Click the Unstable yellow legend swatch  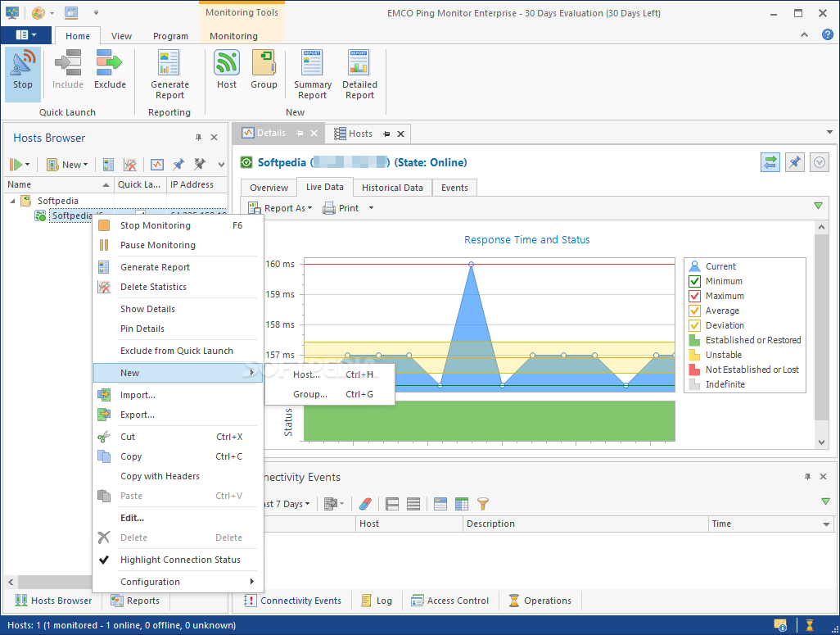(x=694, y=355)
